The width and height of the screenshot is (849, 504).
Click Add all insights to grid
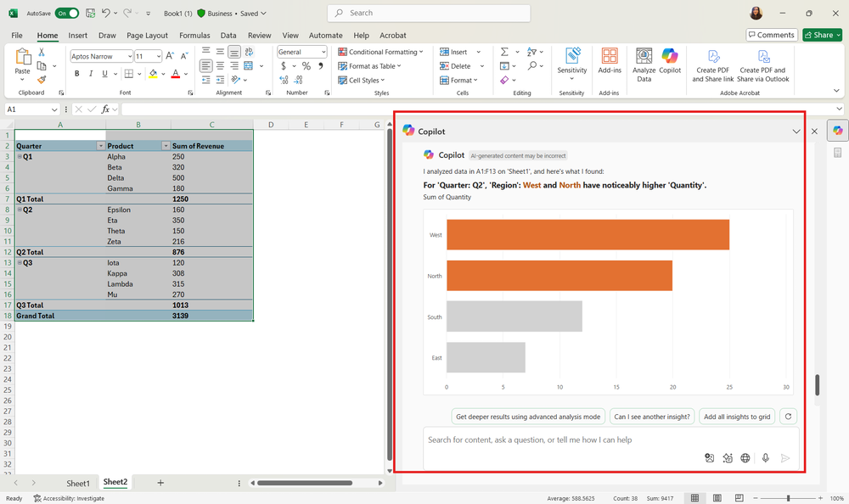tap(737, 417)
